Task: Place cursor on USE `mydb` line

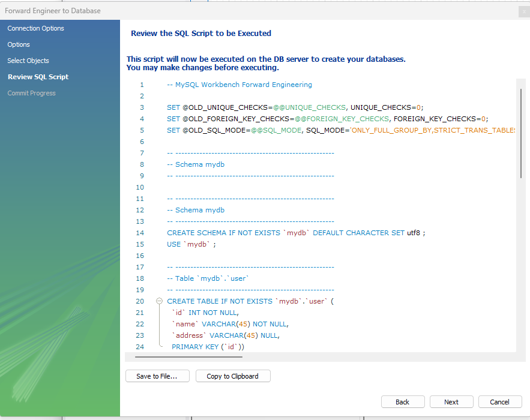Action: (x=191, y=244)
